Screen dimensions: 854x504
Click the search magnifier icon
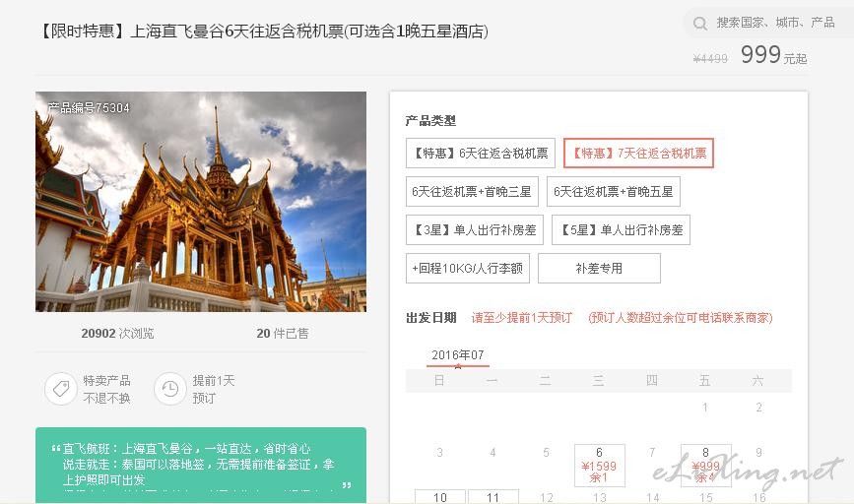pyautogui.click(x=700, y=24)
